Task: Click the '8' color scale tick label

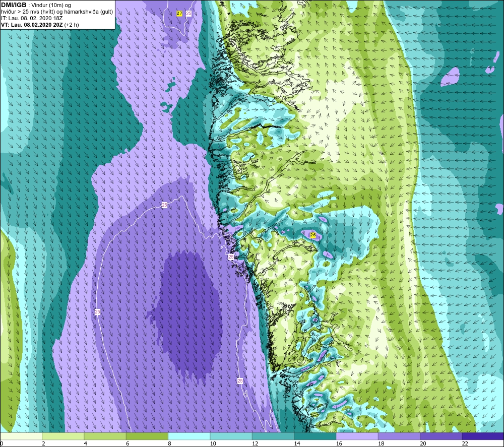Action: pyautogui.click(x=169, y=443)
